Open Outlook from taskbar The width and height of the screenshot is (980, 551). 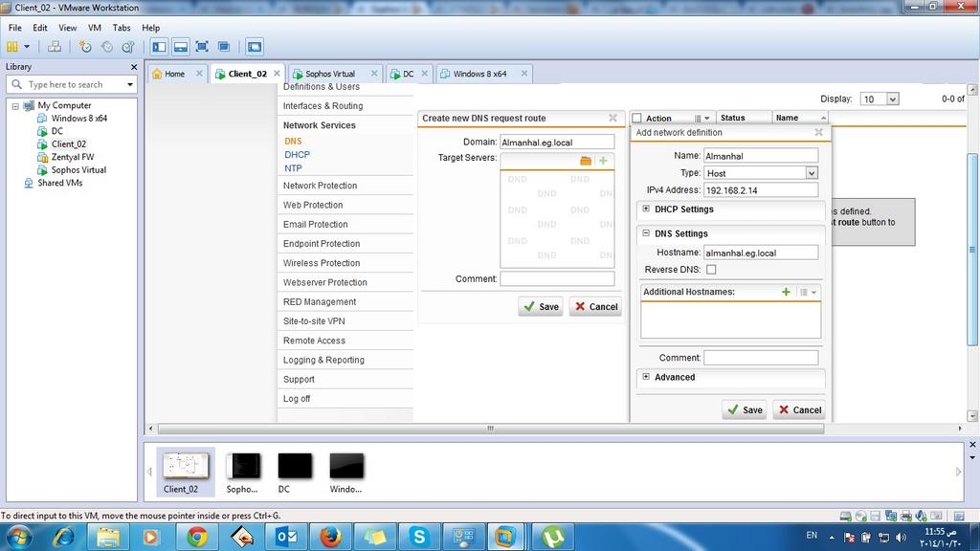pyautogui.click(x=286, y=537)
